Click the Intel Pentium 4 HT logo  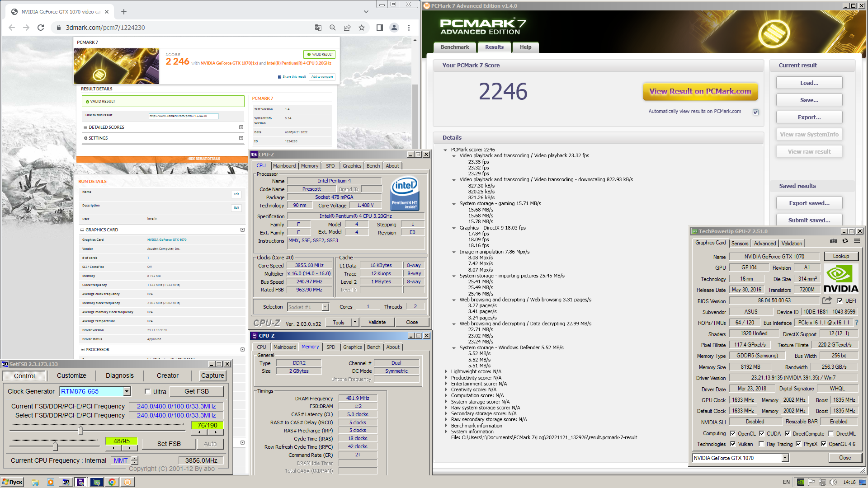point(405,194)
